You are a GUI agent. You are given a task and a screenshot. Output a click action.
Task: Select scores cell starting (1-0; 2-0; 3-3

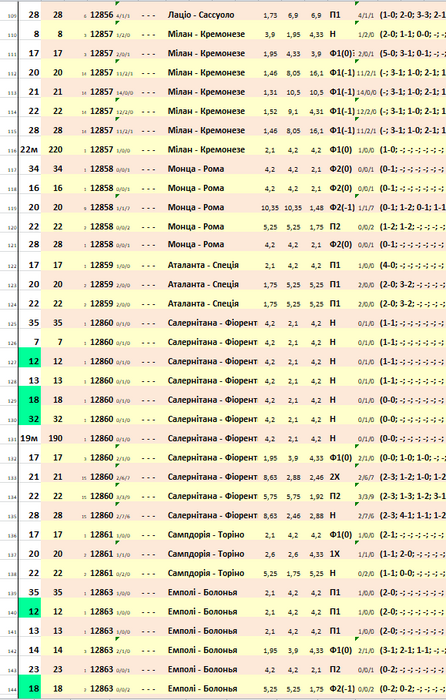tap(412, 15)
